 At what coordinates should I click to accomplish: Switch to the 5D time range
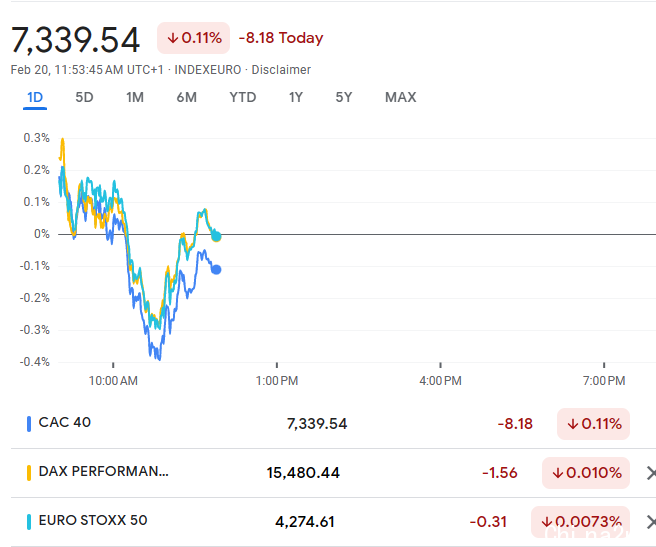click(x=84, y=98)
